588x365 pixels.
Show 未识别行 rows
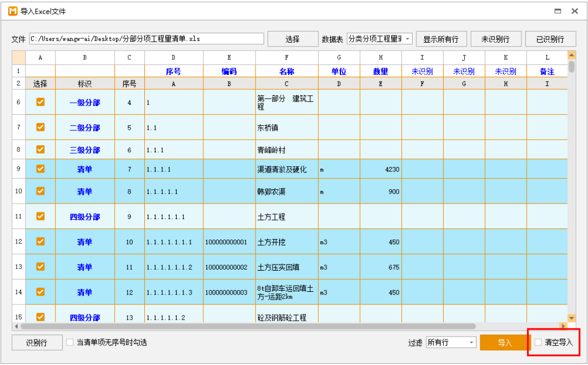(495, 39)
